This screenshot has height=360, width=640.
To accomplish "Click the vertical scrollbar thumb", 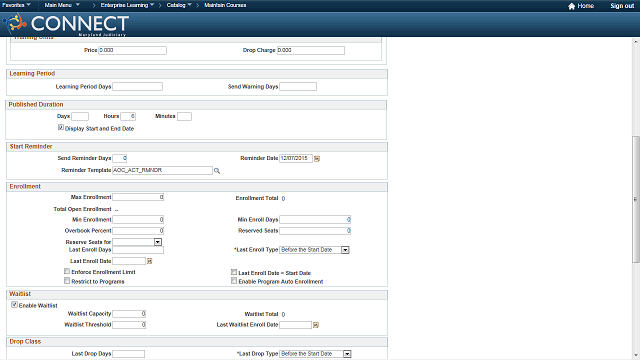I will click(636, 199).
